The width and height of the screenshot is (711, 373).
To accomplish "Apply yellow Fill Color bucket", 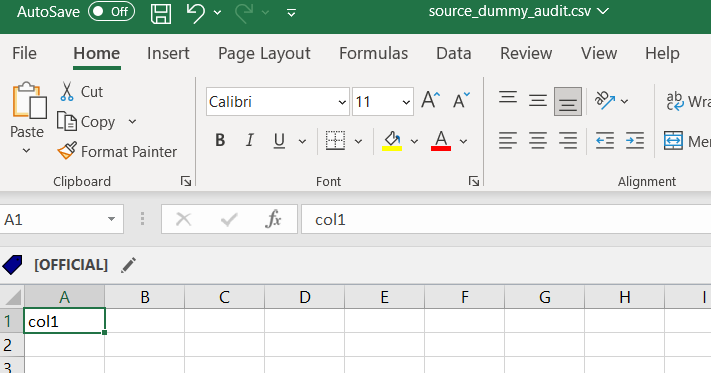I will point(392,140).
